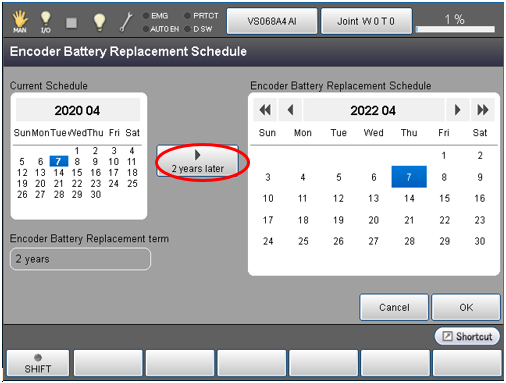Screen dimensions: 506x383
Task: Click the 2 years later button
Action: (x=198, y=161)
